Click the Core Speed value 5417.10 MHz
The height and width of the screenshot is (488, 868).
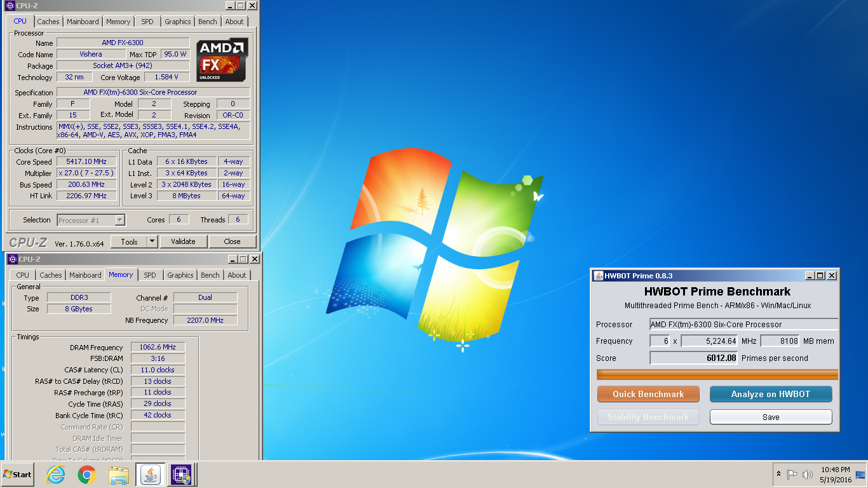coord(86,162)
